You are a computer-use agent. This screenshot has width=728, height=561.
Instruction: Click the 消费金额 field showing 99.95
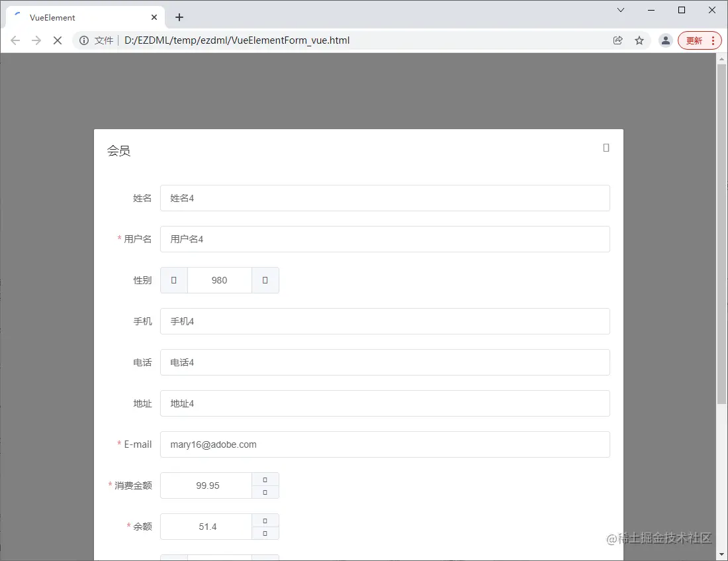(206, 485)
